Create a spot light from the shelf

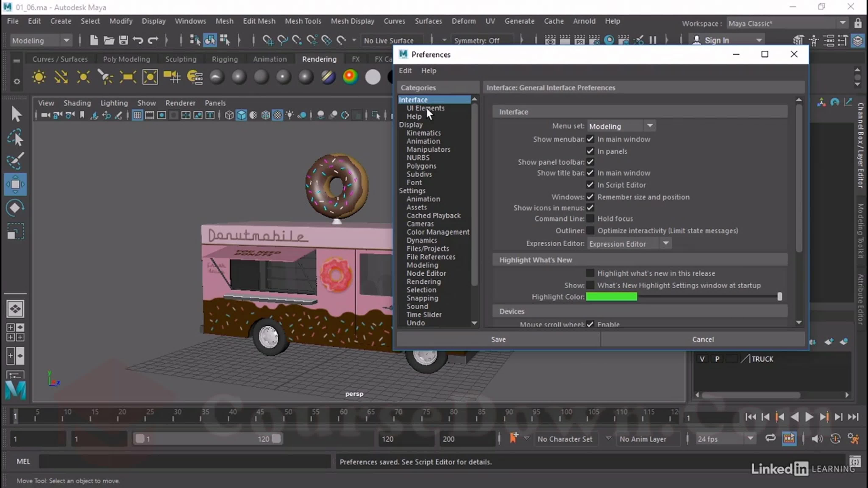106,77
